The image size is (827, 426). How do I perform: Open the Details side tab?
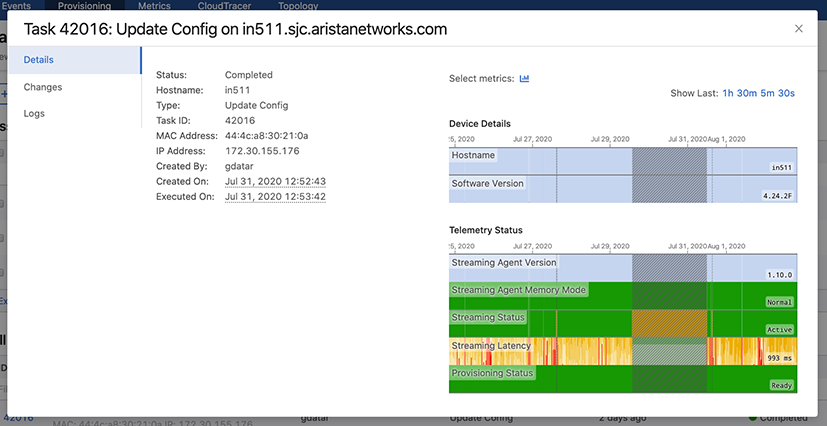pos(74,60)
